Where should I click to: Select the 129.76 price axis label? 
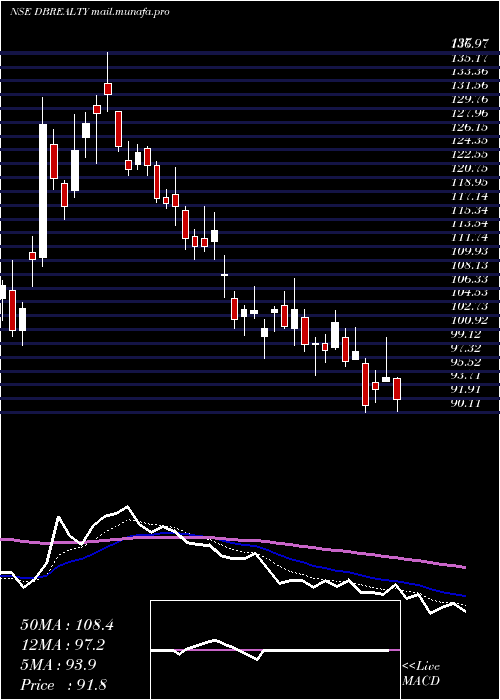click(469, 99)
